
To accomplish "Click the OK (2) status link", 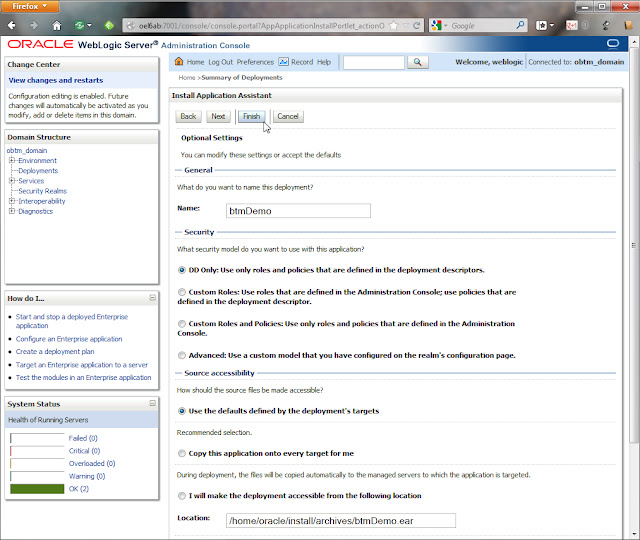I will [x=78, y=489].
